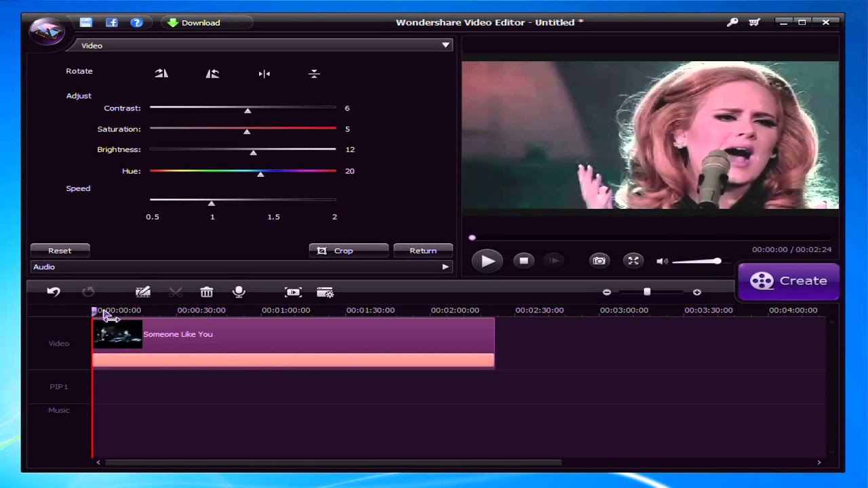Expand the Video section dropdown arrow
The height and width of the screenshot is (488, 868).
(446, 45)
